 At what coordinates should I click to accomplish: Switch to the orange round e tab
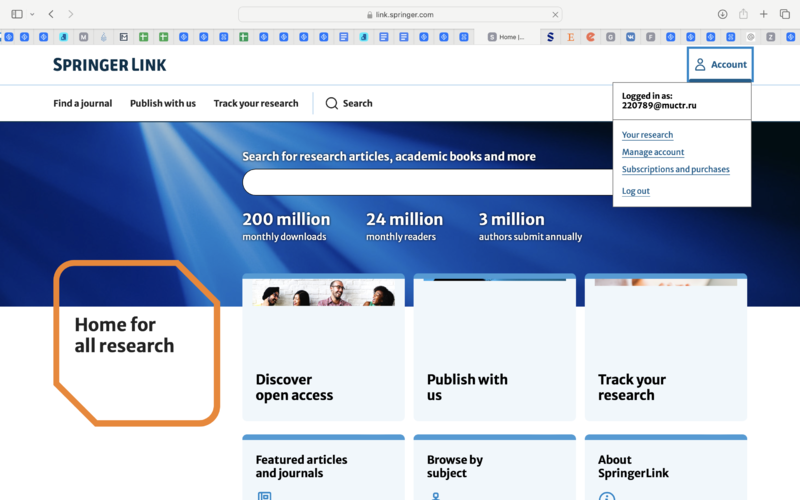click(590, 37)
